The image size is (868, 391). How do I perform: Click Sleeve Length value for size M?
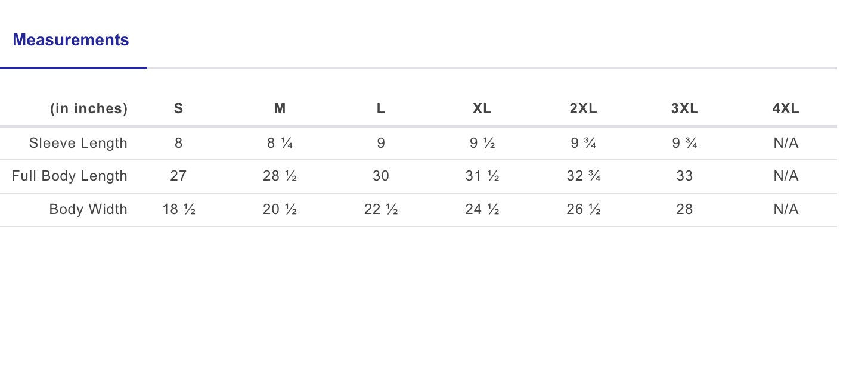(x=280, y=143)
